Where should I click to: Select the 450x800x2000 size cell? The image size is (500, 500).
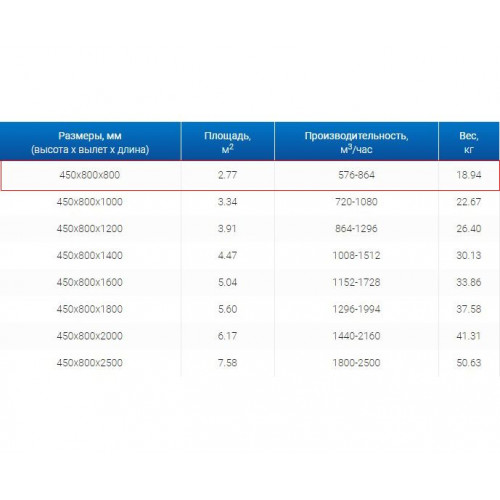tap(90, 336)
